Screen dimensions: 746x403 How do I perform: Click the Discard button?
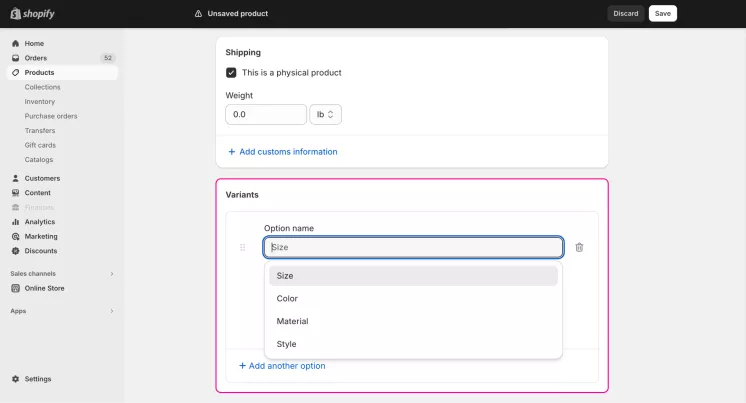(x=626, y=14)
